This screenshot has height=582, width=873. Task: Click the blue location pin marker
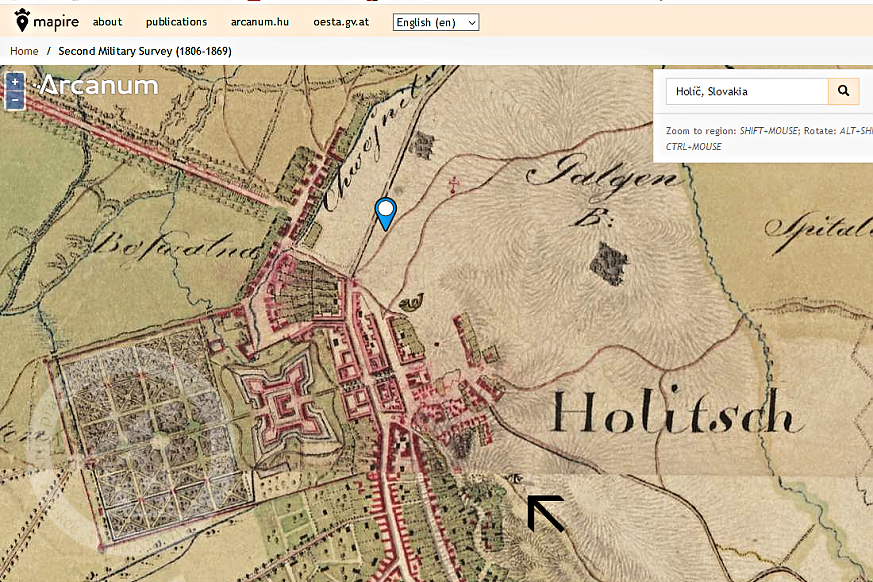(x=385, y=212)
